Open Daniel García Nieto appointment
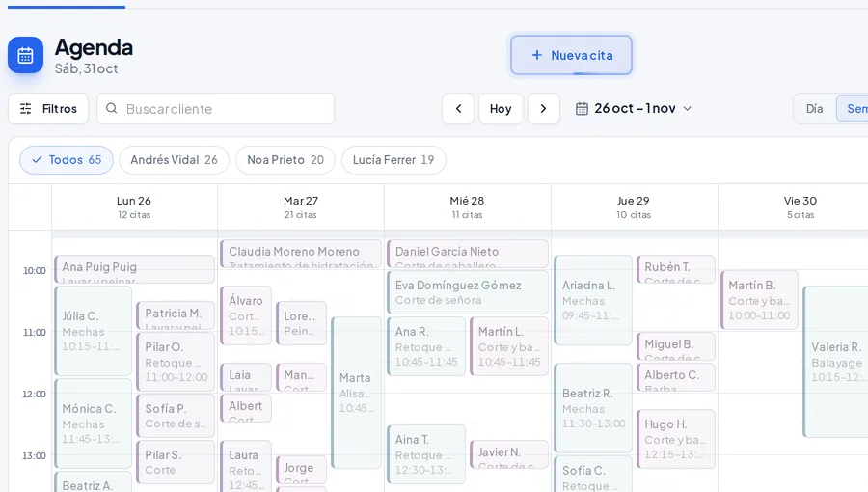Viewport: 868px width, 492px height. (x=468, y=254)
